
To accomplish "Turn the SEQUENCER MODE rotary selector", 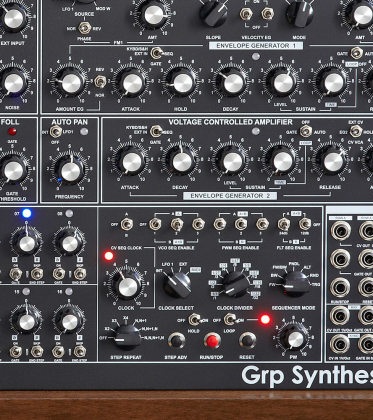I will coord(295,283).
